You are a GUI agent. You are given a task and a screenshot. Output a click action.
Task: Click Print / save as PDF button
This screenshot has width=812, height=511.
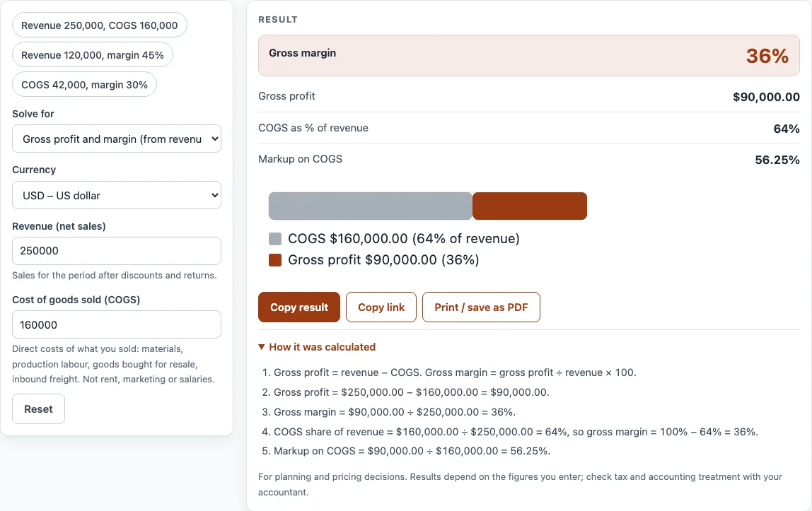click(x=481, y=307)
